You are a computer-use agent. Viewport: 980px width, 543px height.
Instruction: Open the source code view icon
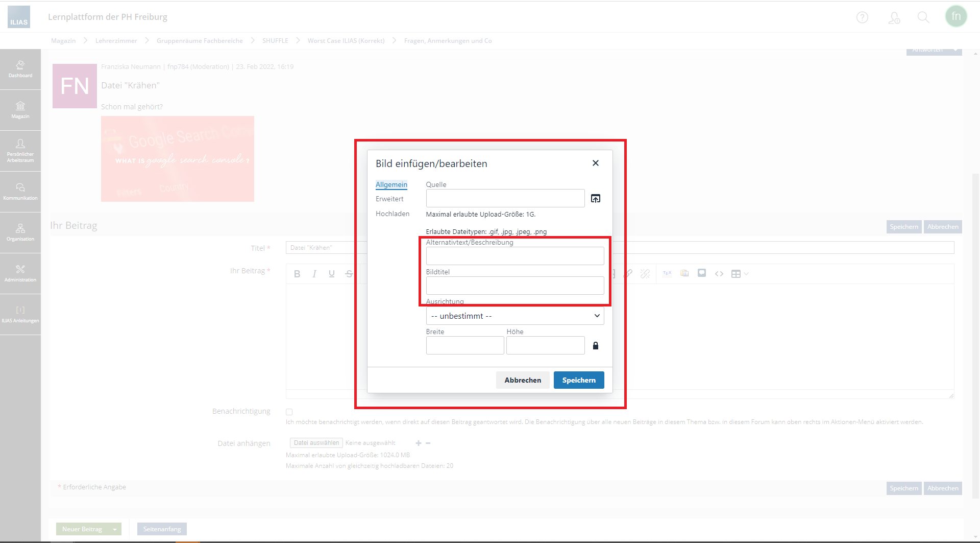[x=719, y=273]
